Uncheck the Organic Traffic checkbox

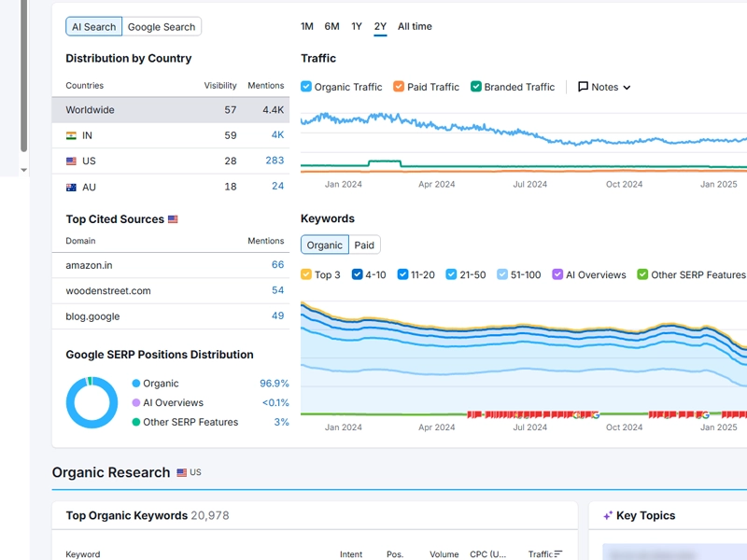coord(305,87)
